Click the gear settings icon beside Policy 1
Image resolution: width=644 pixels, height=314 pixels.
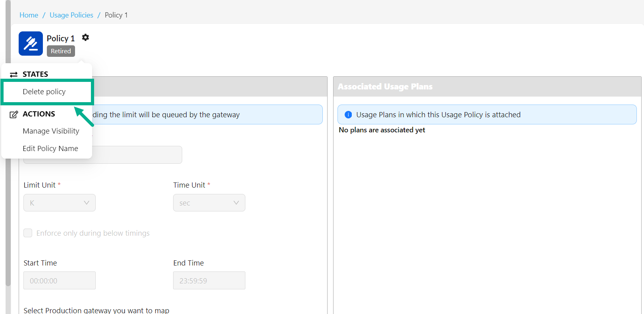85,38
